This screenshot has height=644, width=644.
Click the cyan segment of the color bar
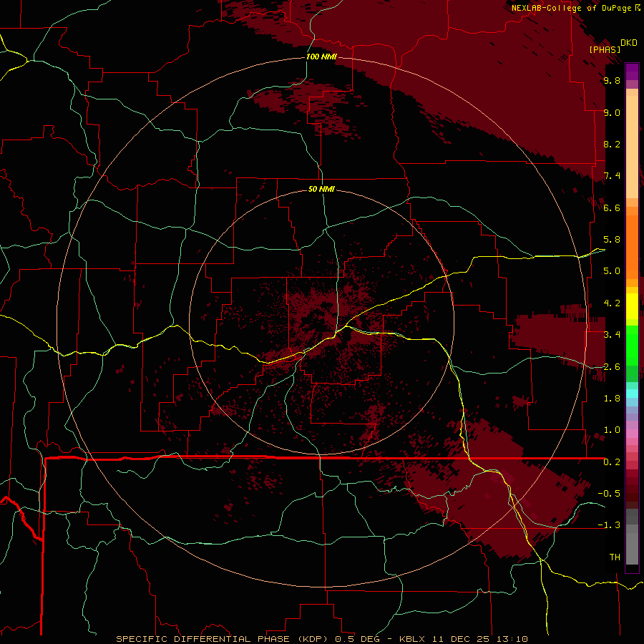632,394
